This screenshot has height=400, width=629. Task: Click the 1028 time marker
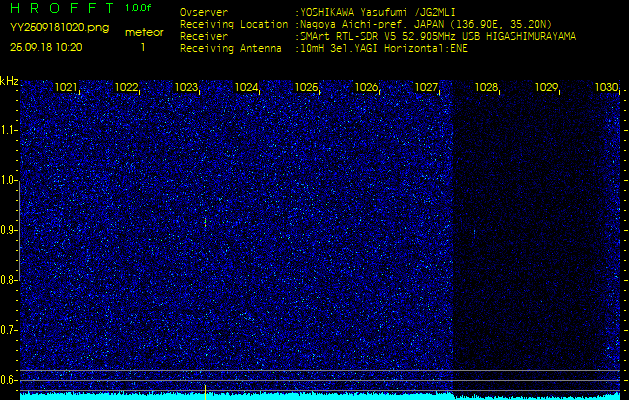pyautogui.click(x=486, y=88)
